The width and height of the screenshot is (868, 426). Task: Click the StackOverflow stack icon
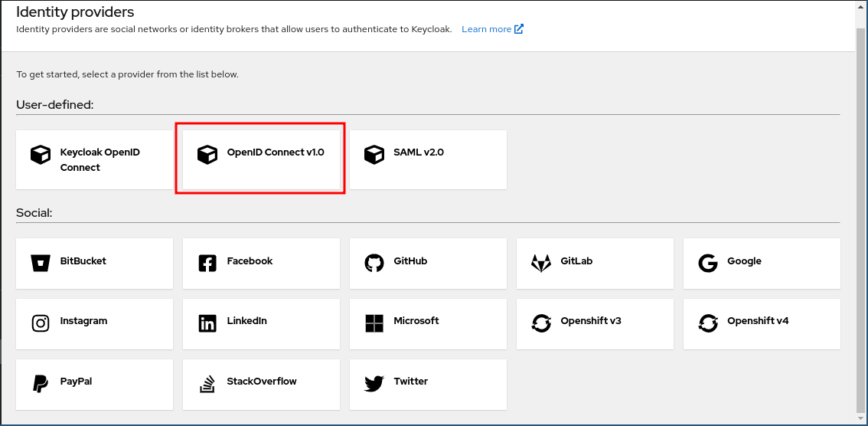[x=207, y=383]
